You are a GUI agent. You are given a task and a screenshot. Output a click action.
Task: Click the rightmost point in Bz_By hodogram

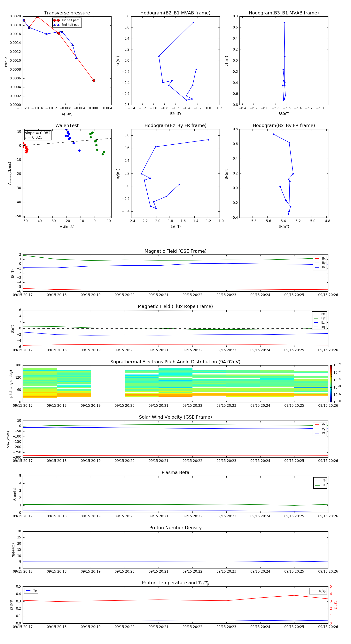(208, 140)
